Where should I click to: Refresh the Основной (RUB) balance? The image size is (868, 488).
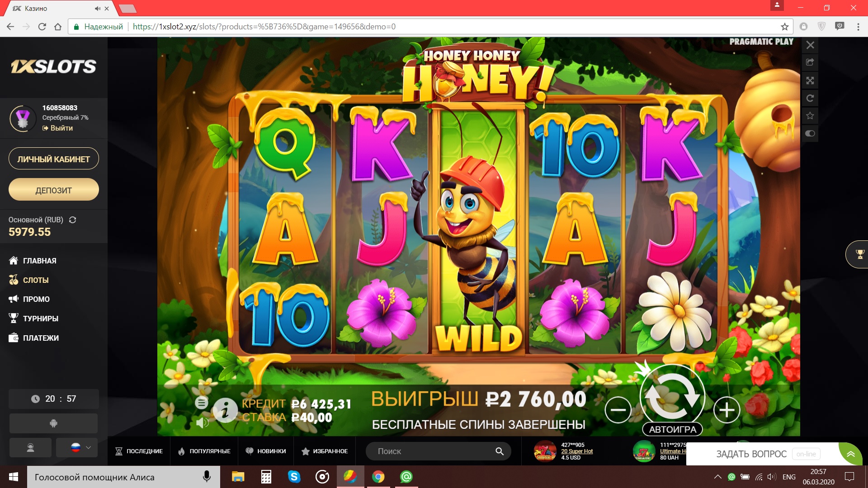[72, 220]
